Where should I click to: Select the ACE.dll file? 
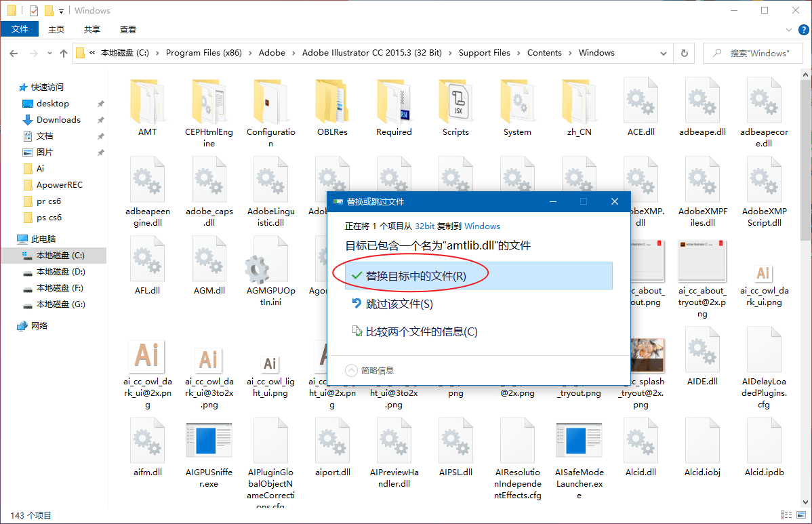tap(641, 108)
